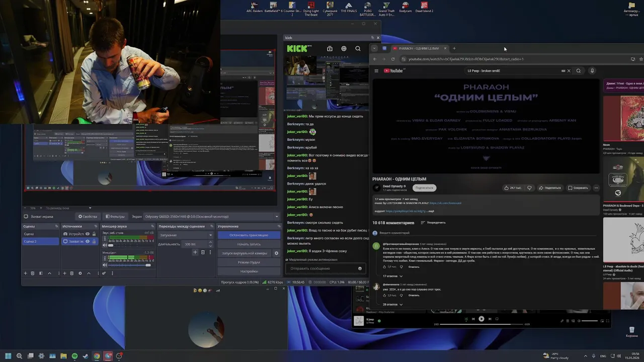
Task: Click Начать запись in OBS controls
Action: [x=249, y=244]
